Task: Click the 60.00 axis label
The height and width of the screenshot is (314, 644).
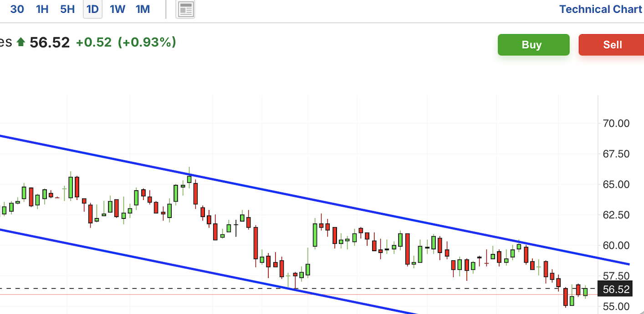Action: (616, 245)
